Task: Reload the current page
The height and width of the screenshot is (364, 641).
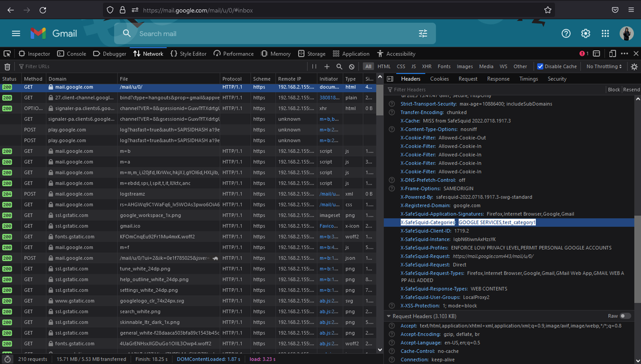Action: point(43,10)
